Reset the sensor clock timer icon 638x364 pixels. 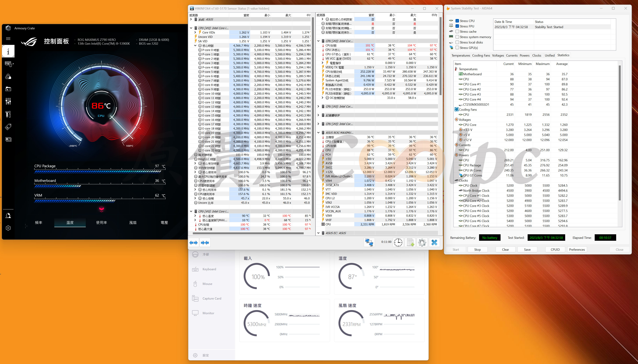click(x=398, y=242)
